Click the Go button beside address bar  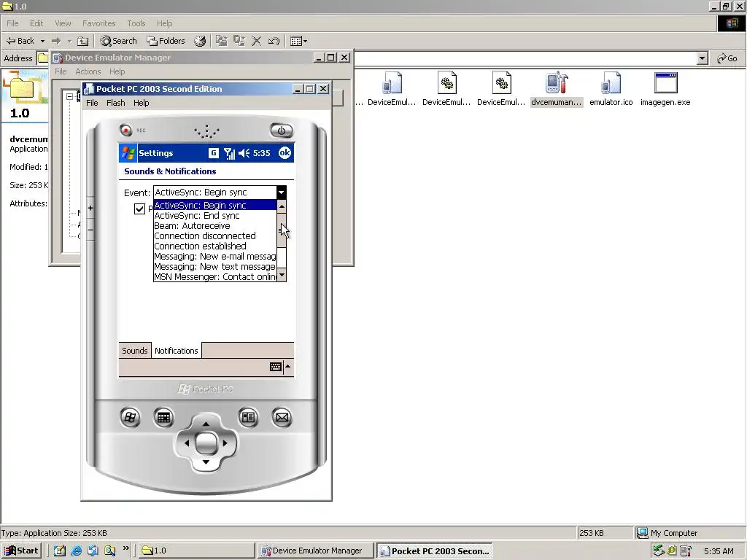727,58
